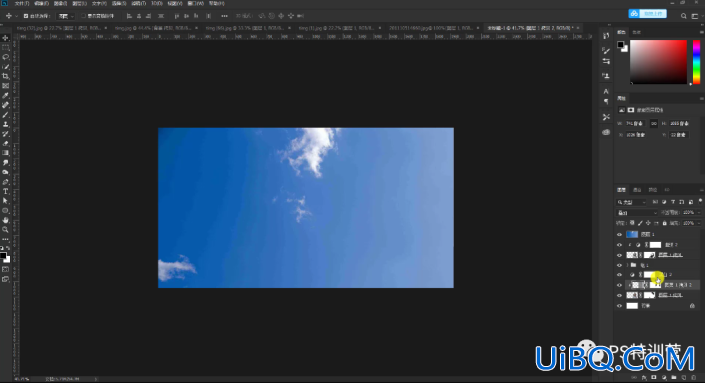Hide the white background layer
The height and width of the screenshot is (383, 705).
click(x=620, y=306)
